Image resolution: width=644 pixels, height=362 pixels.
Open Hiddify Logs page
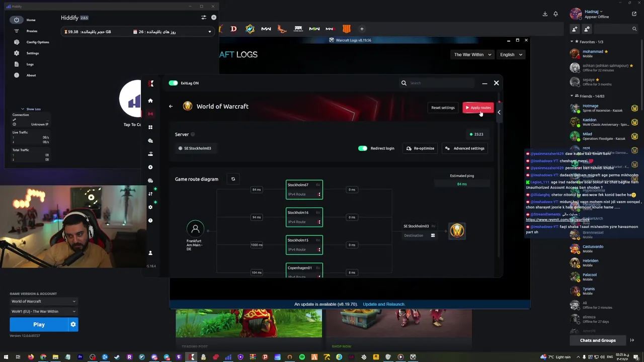[30, 64]
